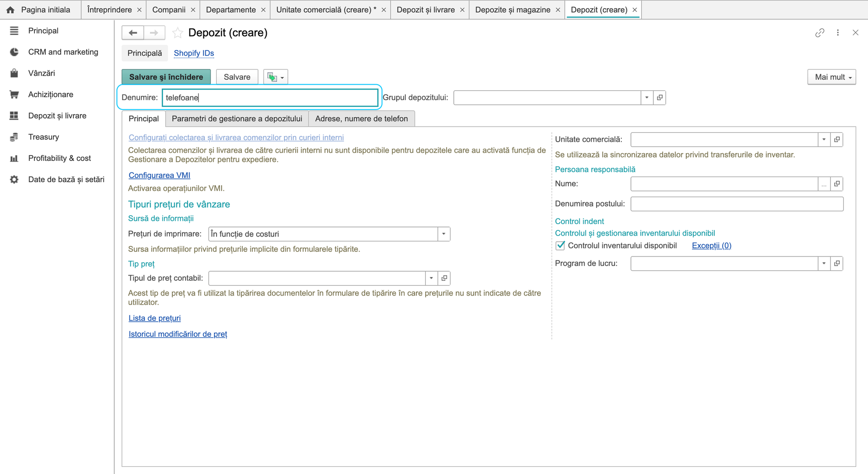The image size is (868, 474).
Task: Click into the Nume input field
Action: click(x=724, y=184)
